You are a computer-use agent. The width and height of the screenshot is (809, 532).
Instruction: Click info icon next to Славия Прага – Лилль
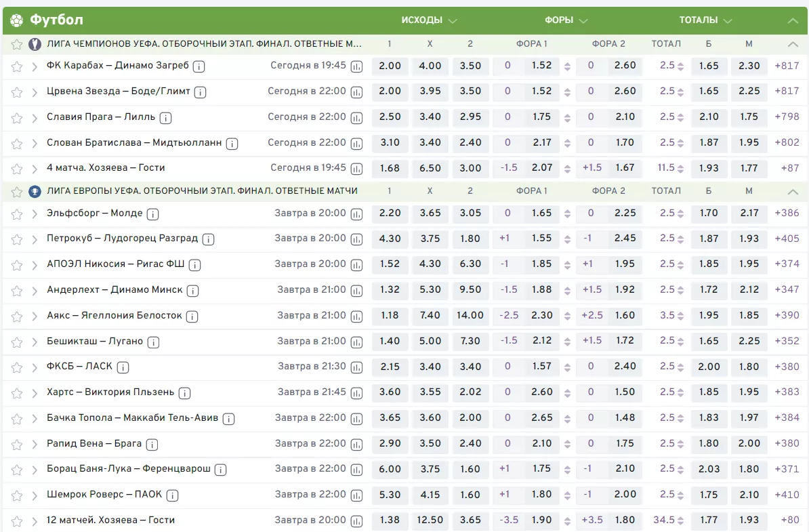165,118
